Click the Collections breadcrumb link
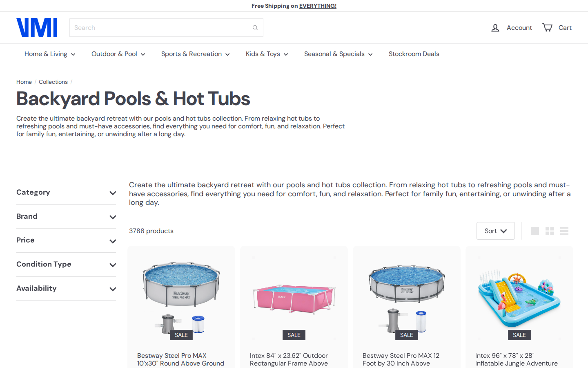This screenshot has width=588, height=368. point(53,82)
